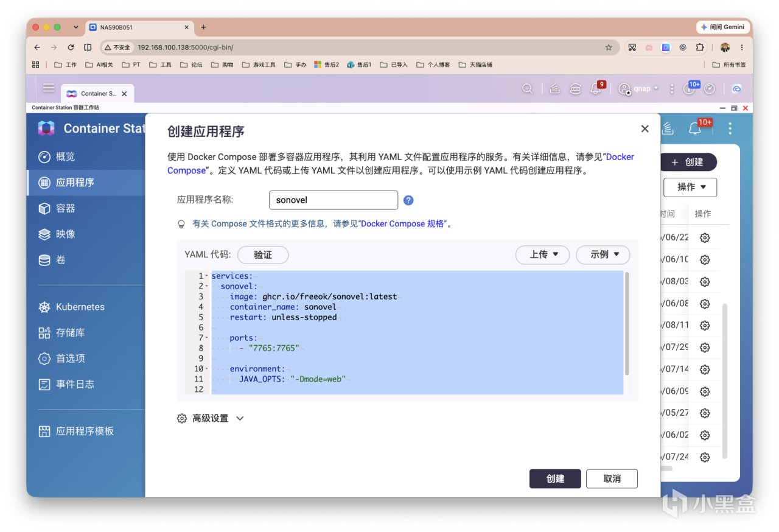Collapse the sonovel fold arrow on line 2
779x532 pixels.
tap(207, 286)
